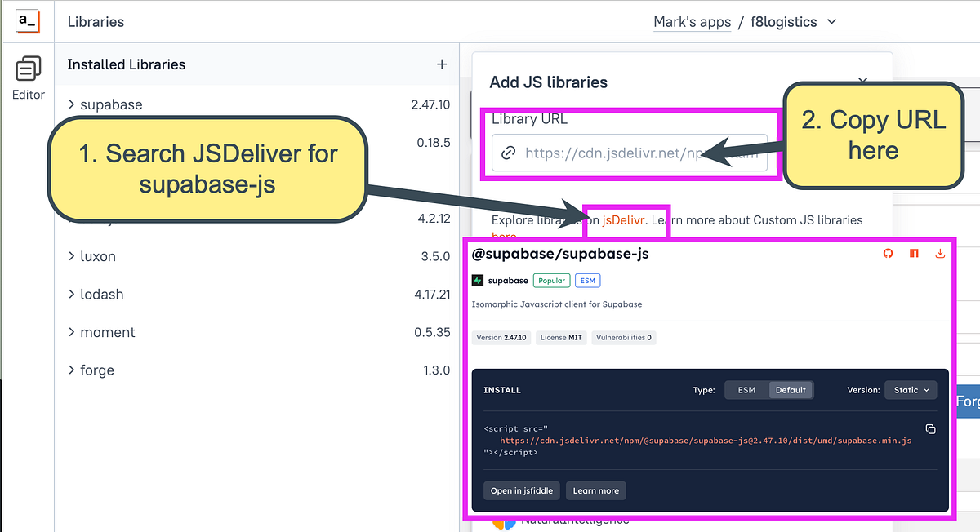Expand the luxon library entry

click(72, 256)
